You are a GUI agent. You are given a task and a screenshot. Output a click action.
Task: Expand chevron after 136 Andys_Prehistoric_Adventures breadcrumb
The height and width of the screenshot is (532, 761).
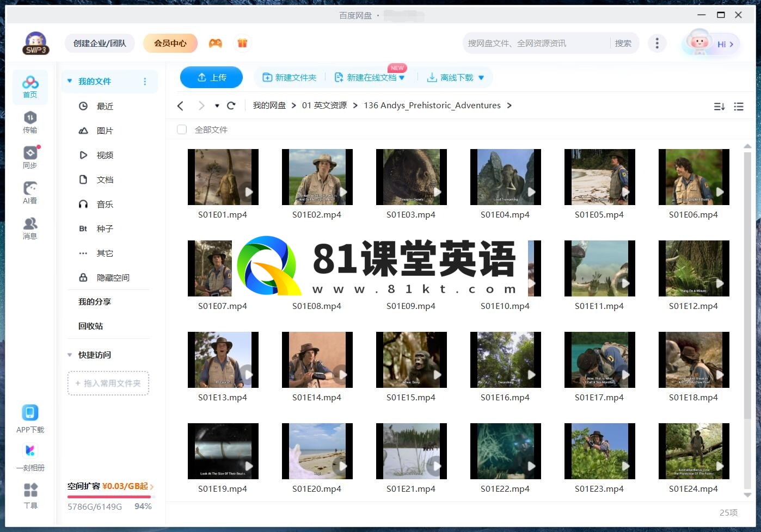[510, 106]
